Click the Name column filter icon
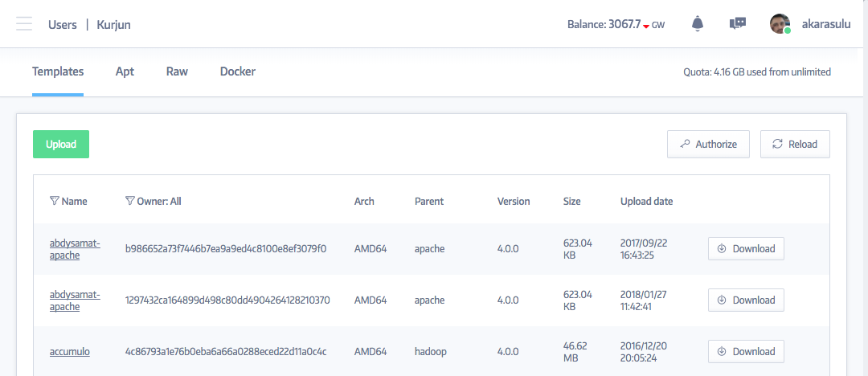This screenshot has width=868, height=376. pyautogui.click(x=55, y=201)
